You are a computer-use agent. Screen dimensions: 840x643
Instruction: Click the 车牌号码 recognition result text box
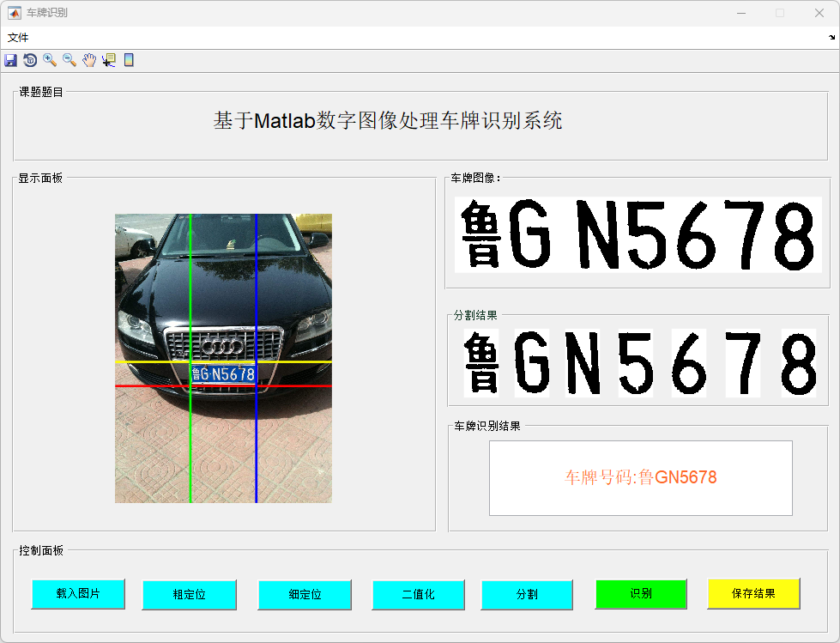[640, 478]
